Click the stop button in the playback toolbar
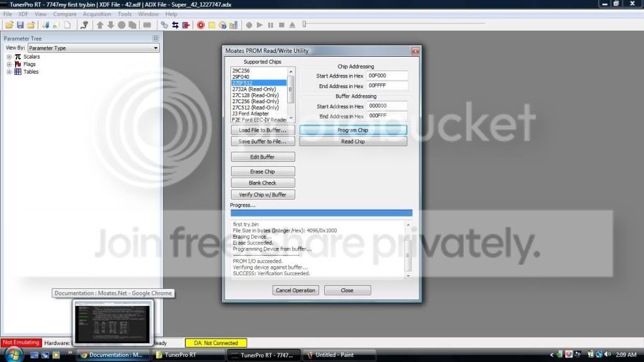The width and height of the screenshot is (644, 362). point(282,25)
